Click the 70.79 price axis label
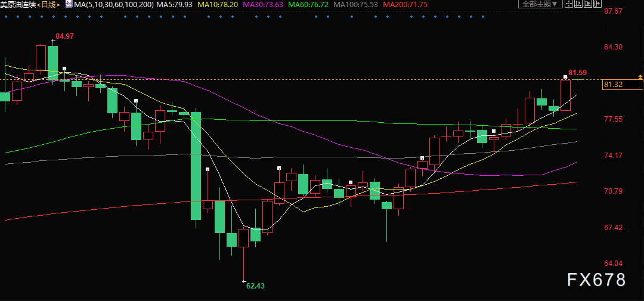Image resolution: width=644 pixels, height=301 pixels. tap(613, 191)
